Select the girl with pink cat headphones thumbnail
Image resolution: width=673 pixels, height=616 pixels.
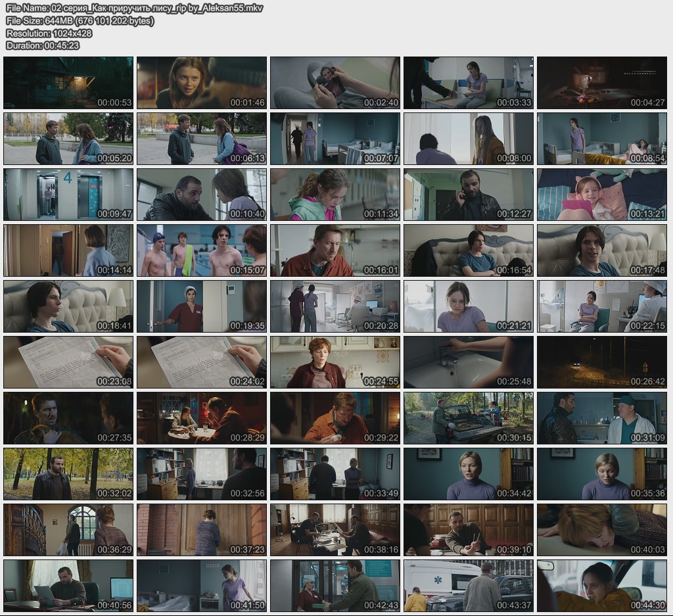(601, 195)
